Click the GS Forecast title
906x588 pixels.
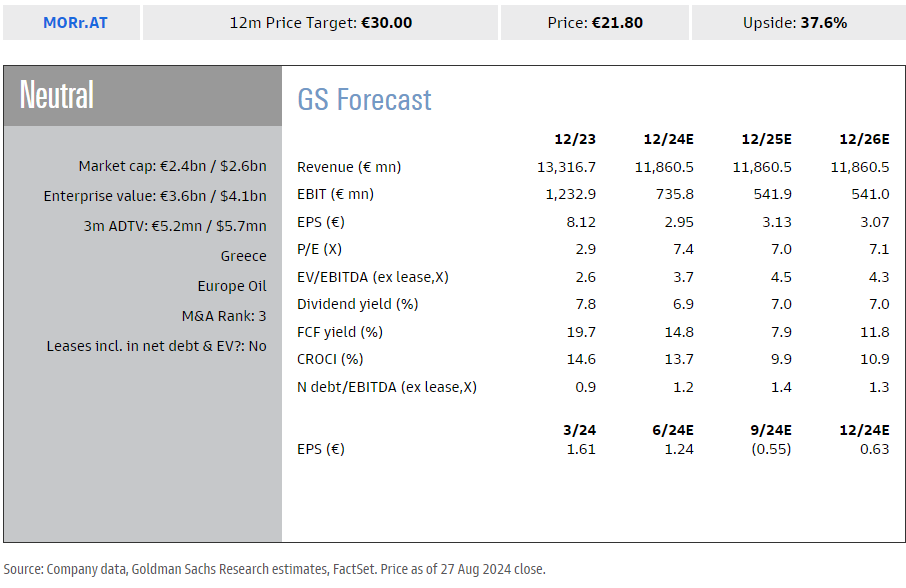(x=365, y=100)
